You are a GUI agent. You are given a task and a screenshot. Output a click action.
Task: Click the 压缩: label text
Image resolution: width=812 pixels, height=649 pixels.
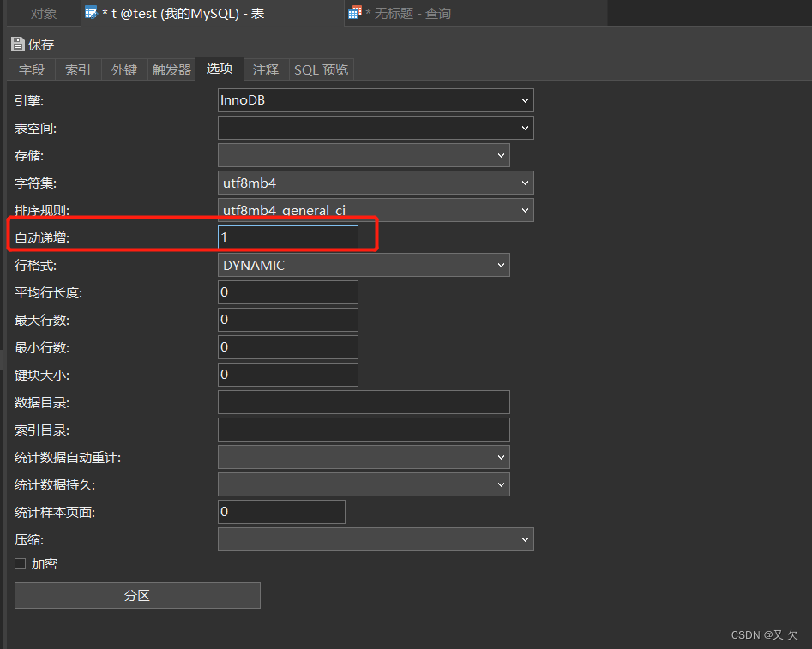click(x=29, y=540)
